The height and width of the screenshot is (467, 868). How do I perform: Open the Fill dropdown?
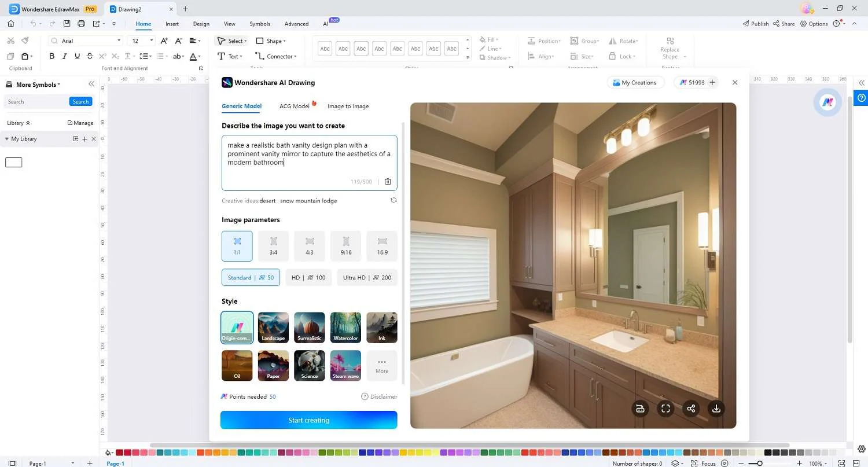tap(490, 40)
